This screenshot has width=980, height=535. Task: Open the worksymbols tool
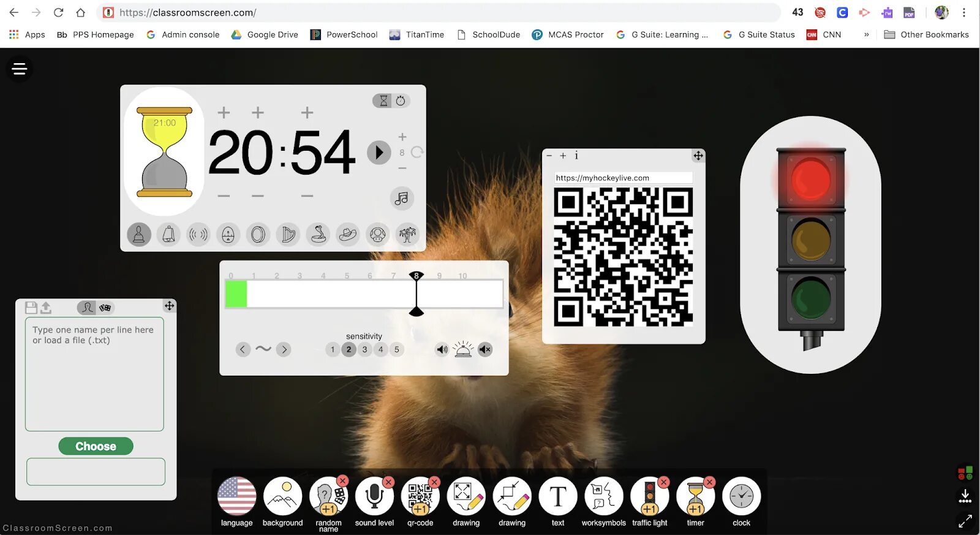tap(604, 496)
